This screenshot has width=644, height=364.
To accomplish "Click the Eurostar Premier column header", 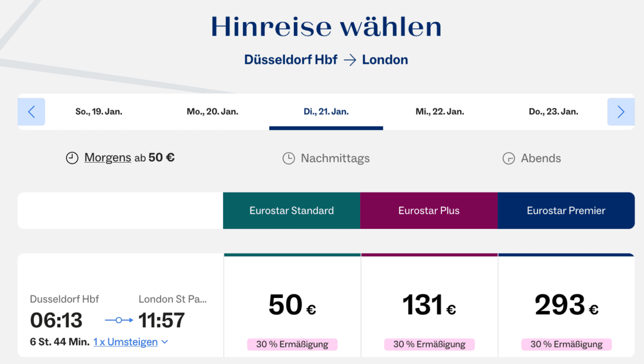I will [566, 211].
